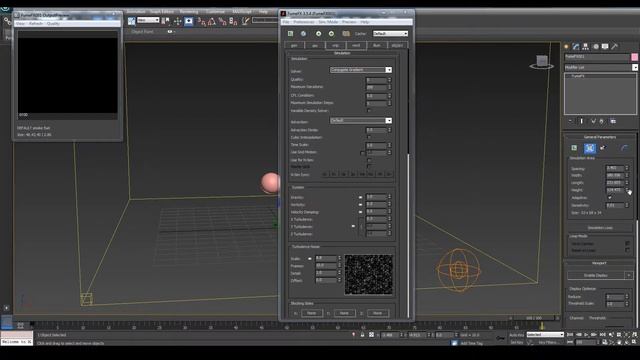Open the selection filter dropdown in main toolbar
Viewport: 640px width, 360px height.
(148, 20)
